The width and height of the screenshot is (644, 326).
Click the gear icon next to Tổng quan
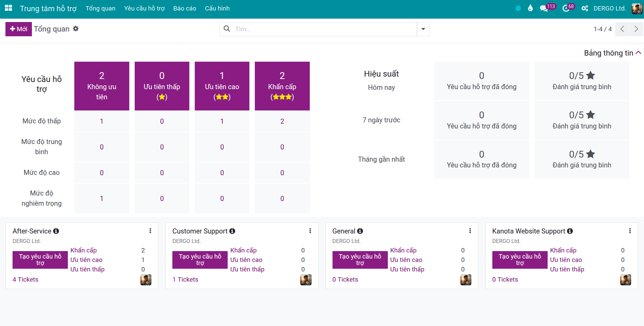pyautogui.click(x=76, y=29)
